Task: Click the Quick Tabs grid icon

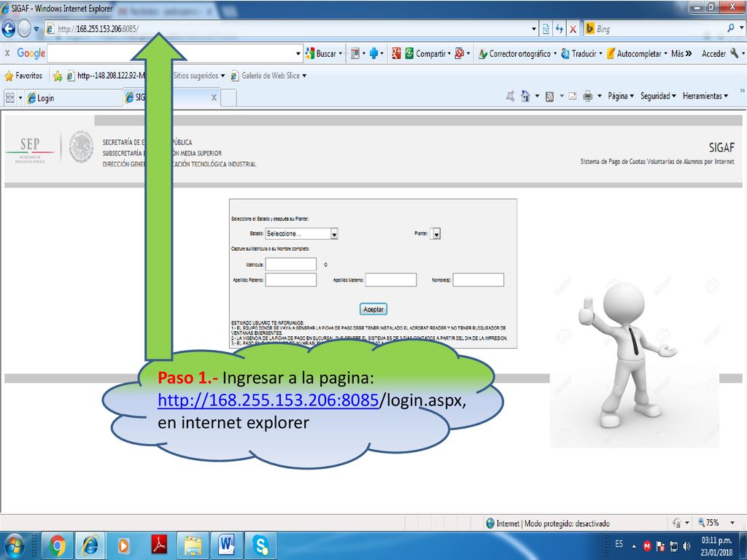Action: click(10, 98)
